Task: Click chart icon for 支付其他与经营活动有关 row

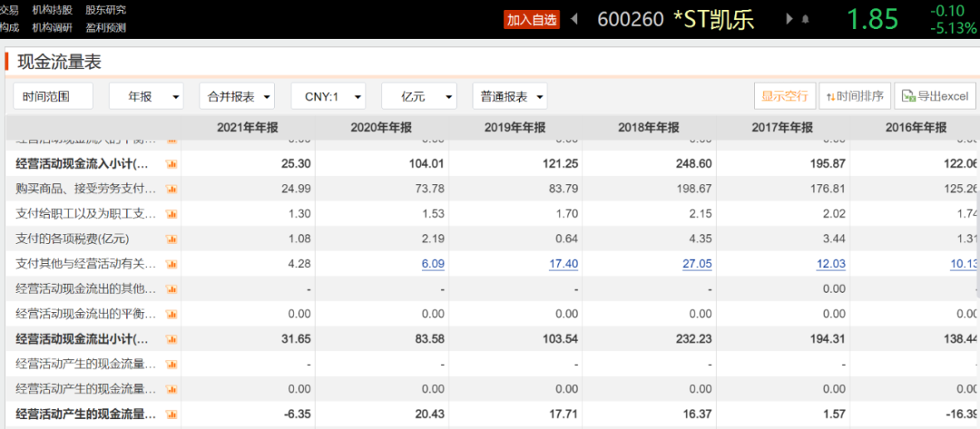Action: coord(171,264)
